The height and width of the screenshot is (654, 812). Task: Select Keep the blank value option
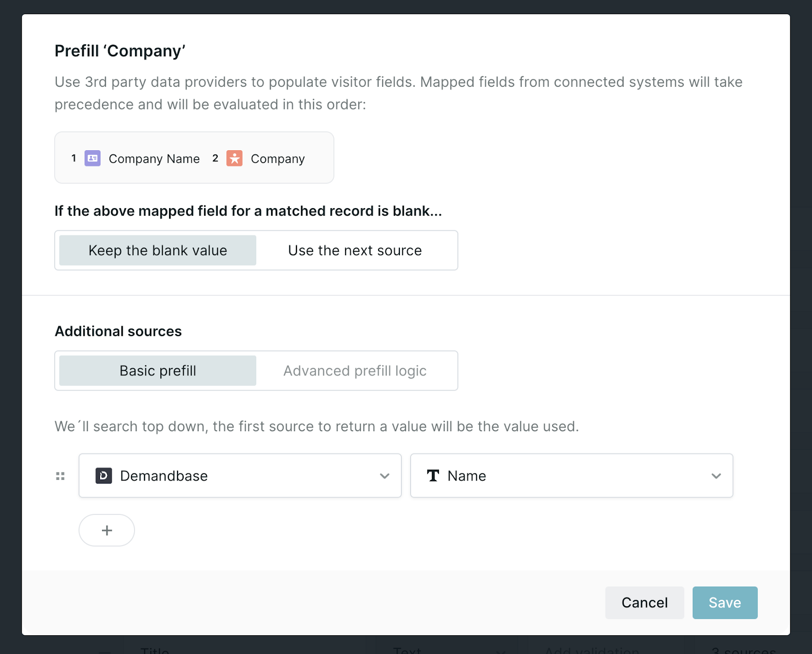(158, 250)
